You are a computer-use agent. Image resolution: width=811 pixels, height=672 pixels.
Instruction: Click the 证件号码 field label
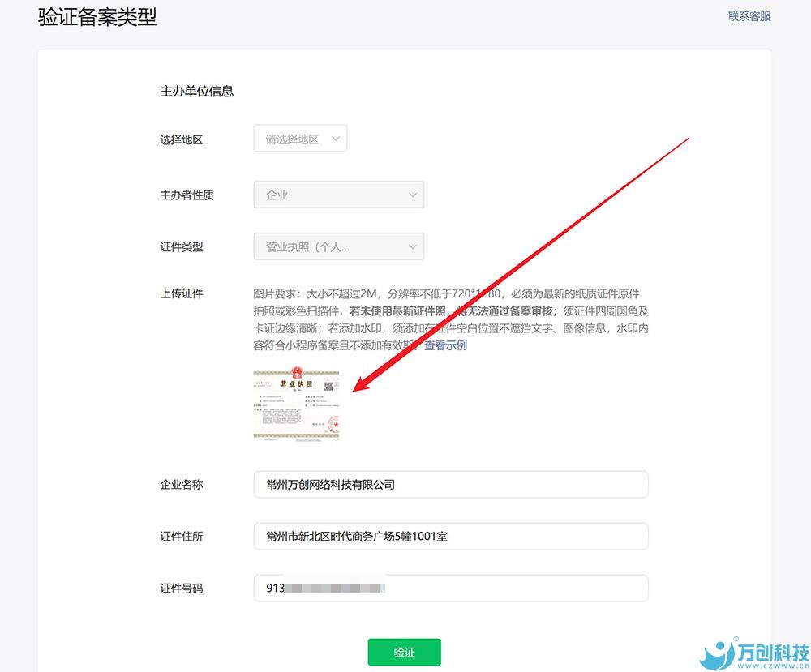coord(181,589)
